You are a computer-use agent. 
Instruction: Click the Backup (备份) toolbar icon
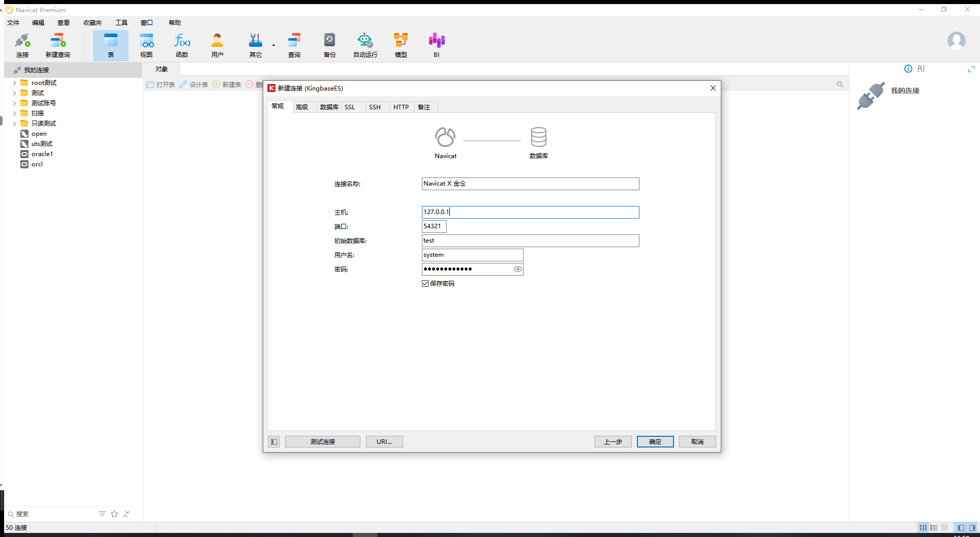pyautogui.click(x=330, y=45)
